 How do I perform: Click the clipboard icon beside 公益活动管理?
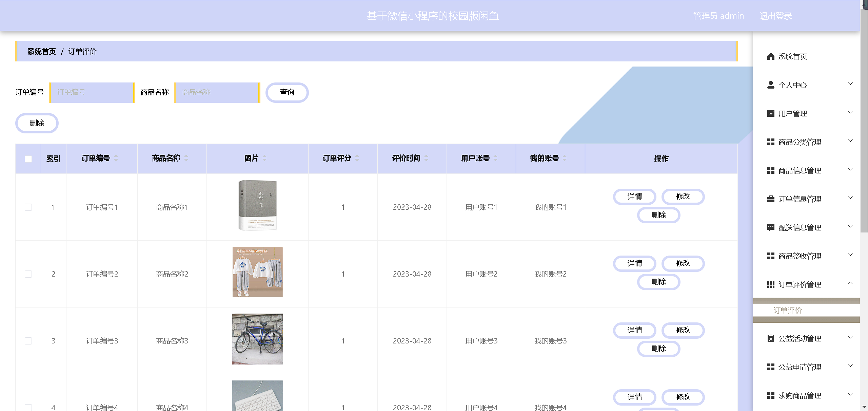point(770,338)
